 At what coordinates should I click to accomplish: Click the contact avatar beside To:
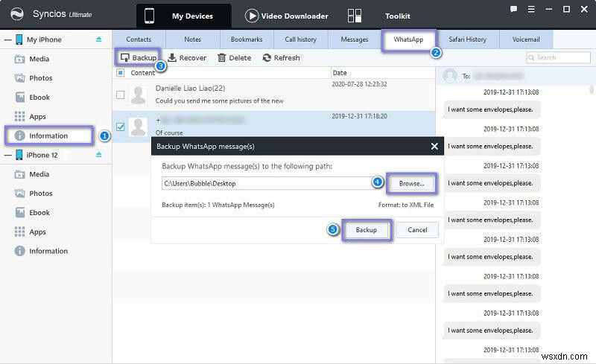(450, 76)
